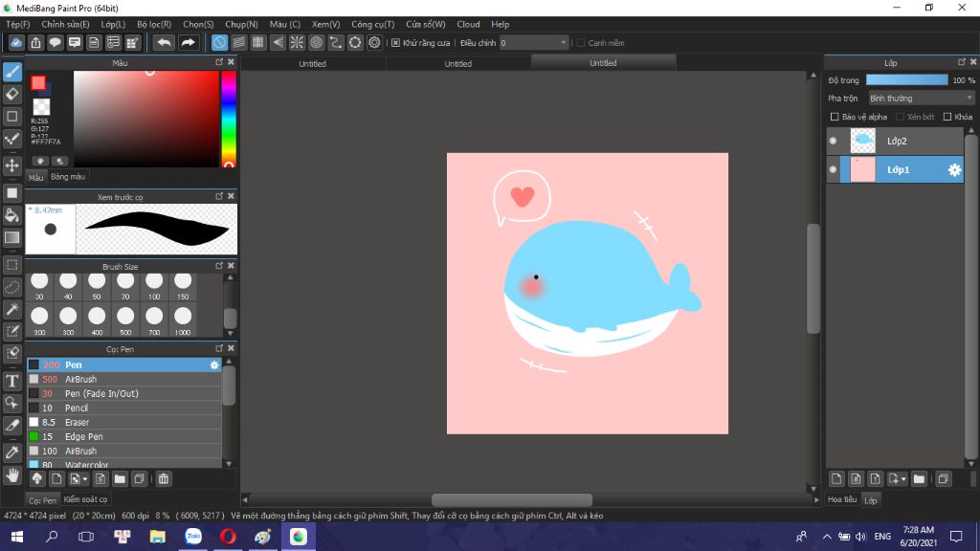Switch to the Bảng màu tab

(68, 177)
